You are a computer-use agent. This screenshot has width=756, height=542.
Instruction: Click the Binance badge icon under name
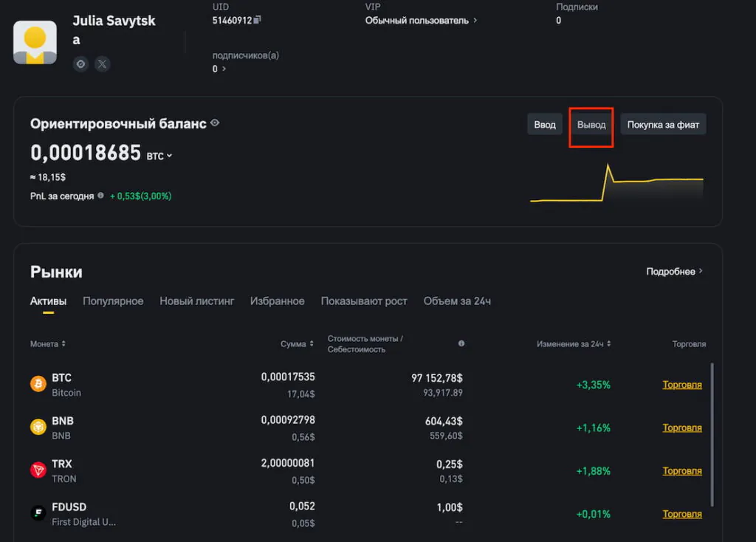pyautogui.click(x=80, y=64)
